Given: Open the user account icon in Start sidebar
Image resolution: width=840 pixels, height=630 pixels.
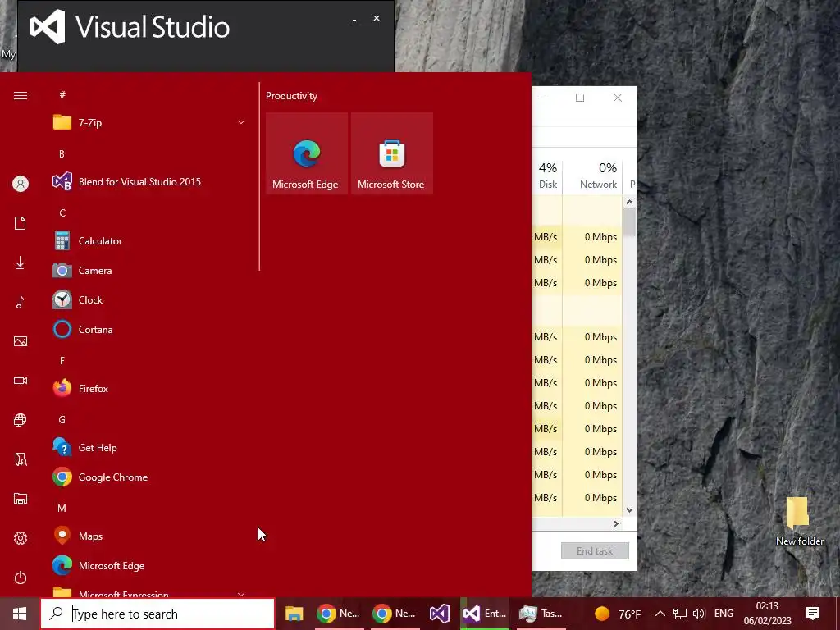Looking at the screenshot, I should pos(21,185).
